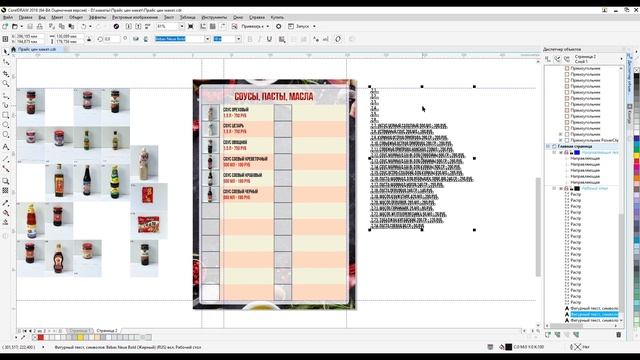Image resolution: width=640 pixels, height=360 pixels.
Task: Open the Контур docker side tab
Action: (x=630, y=113)
